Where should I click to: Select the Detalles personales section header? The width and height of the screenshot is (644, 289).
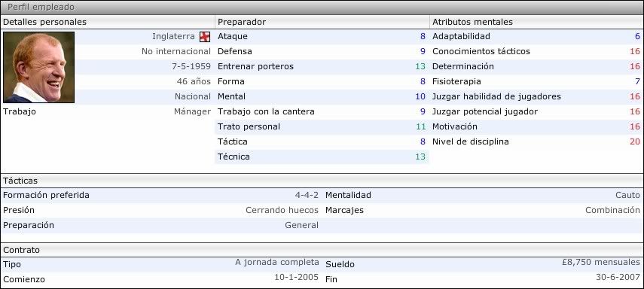108,22
